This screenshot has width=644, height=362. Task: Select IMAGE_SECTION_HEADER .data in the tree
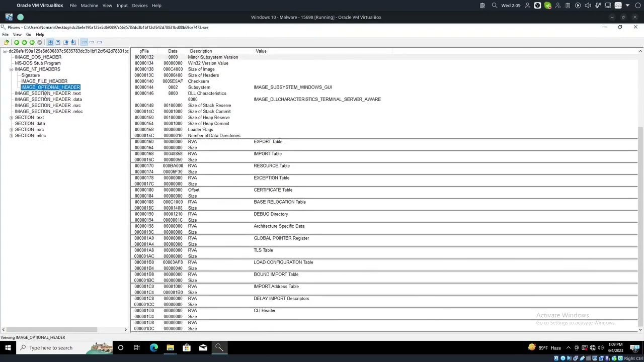click(48, 100)
